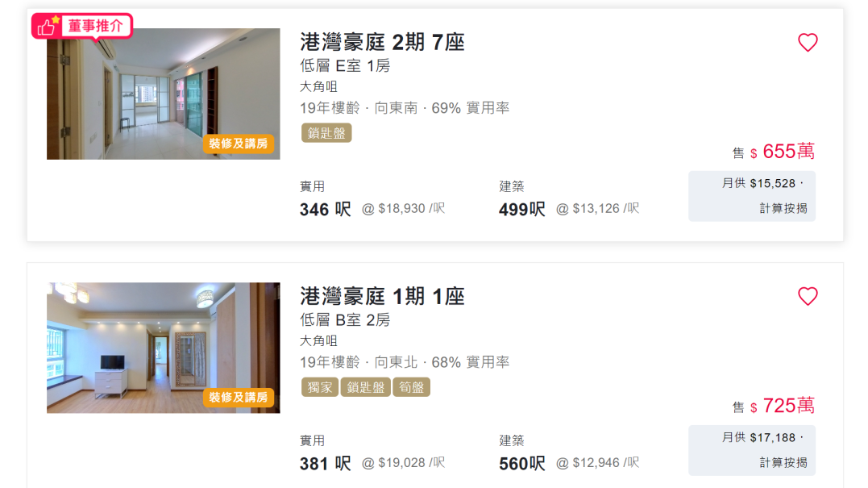The height and width of the screenshot is (488, 868).
Task: Click the 月供 $17,188 mortgage box
Action: pos(752,450)
